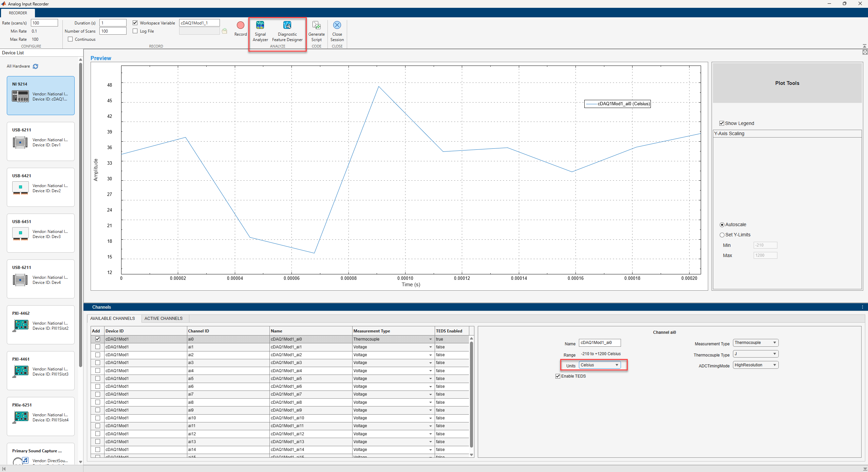Image resolution: width=868 pixels, height=472 pixels.
Task: Select the PXIe-6251 device icon
Action: 21,417
